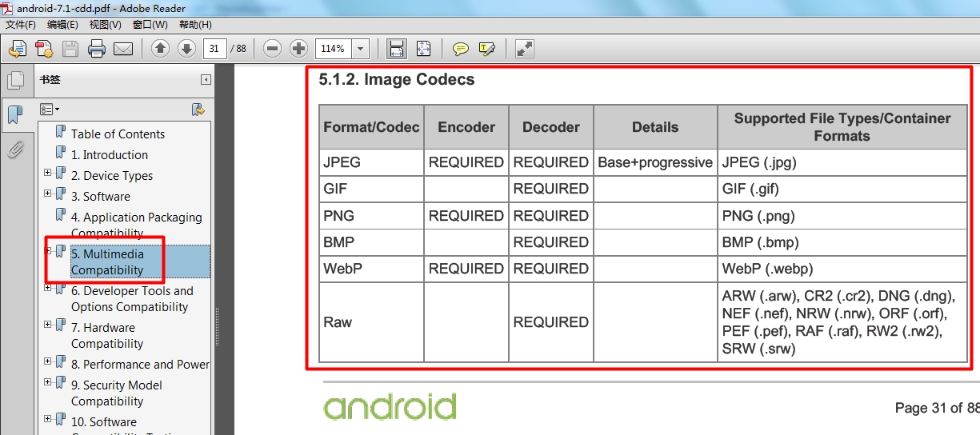Select fit width scrolling mode icon
This screenshot has height=435, width=980.
(x=396, y=49)
